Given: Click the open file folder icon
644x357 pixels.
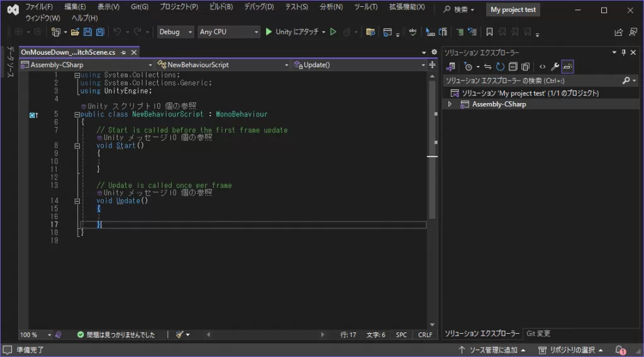Looking at the screenshot, I should 75,32.
